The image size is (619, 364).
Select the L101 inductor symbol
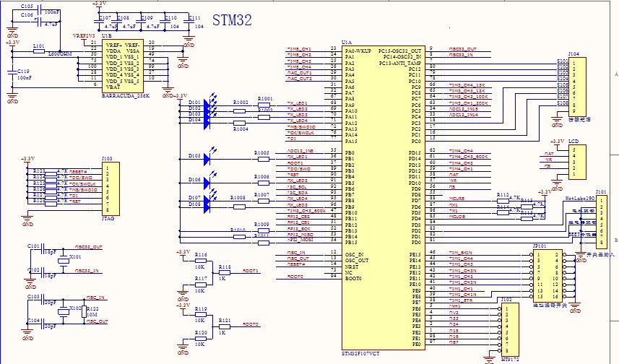tap(38, 51)
